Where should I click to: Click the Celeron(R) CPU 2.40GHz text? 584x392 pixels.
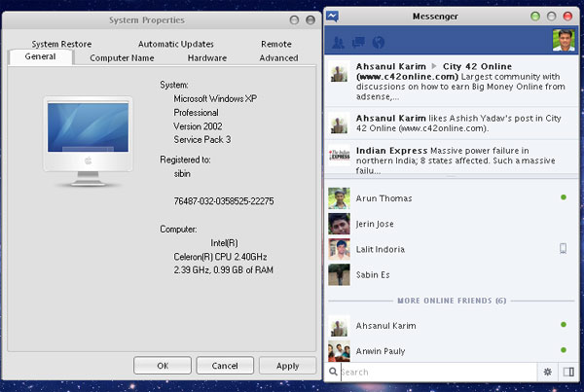tap(220, 257)
